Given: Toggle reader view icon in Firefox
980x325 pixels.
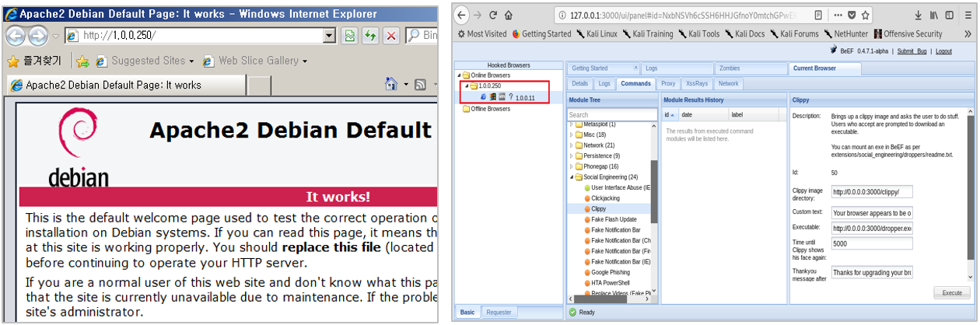Looking at the screenshot, I should point(818,15).
